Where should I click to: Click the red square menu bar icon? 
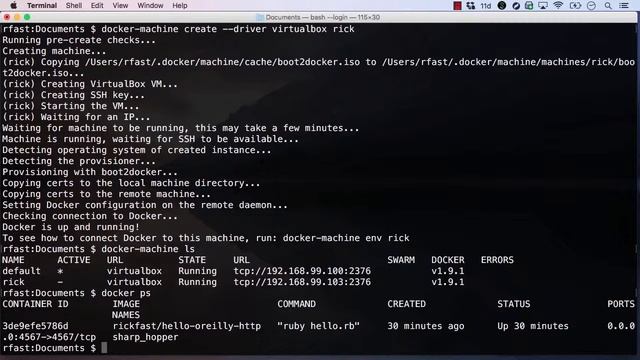458,6
